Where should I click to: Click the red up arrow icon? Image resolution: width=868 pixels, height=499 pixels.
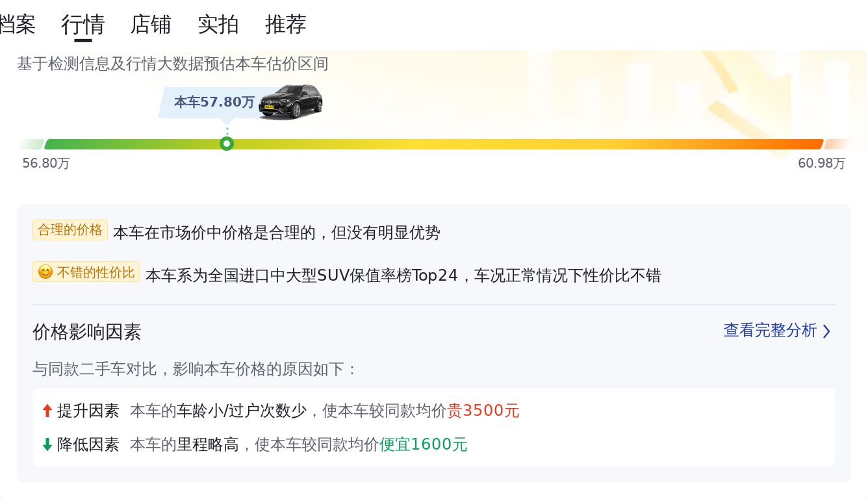point(47,411)
